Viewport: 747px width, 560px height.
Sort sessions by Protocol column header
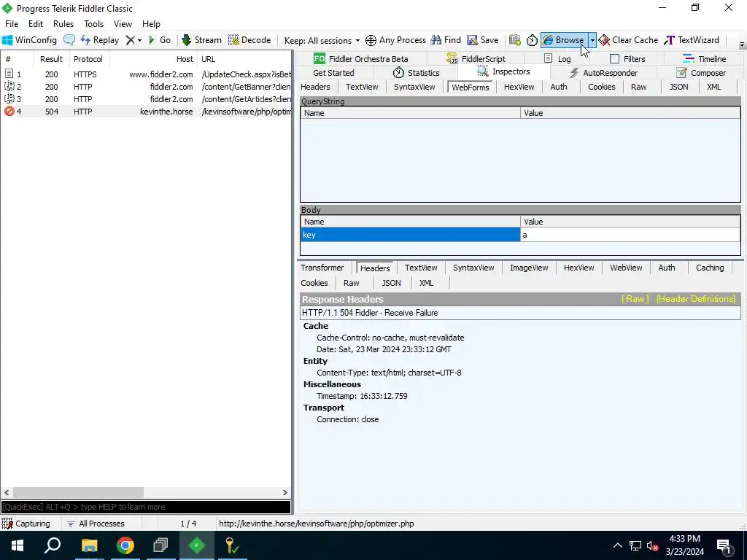pyautogui.click(x=88, y=59)
